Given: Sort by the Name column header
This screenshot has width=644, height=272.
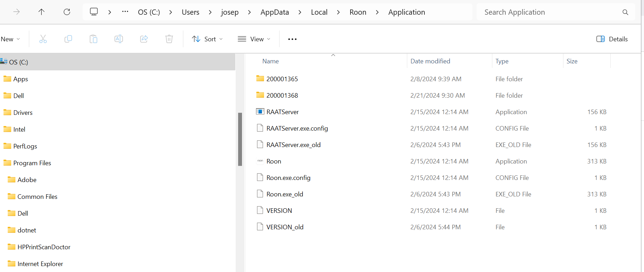Looking at the screenshot, I should tap(270, 61).
